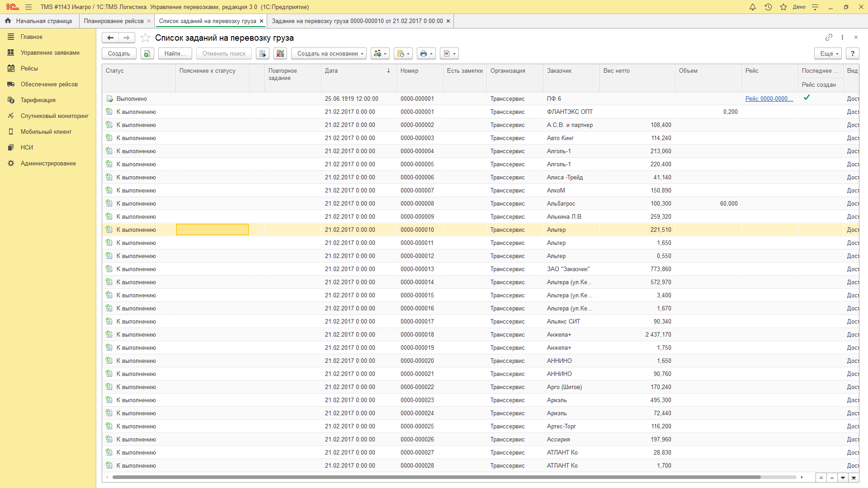Select the customer cell ФЛАНТЭКС ОПТ

point(571,112)
